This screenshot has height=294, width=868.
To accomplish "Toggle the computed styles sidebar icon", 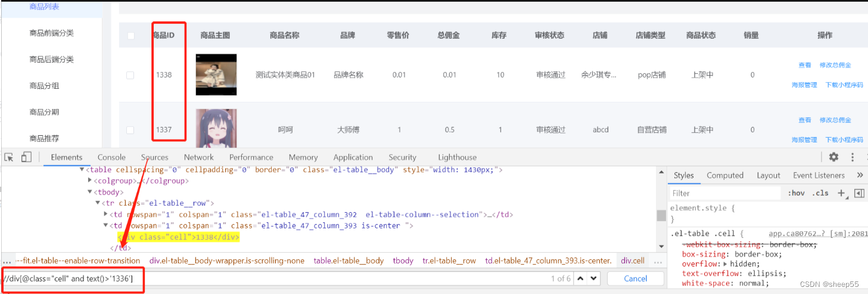I will pos(858,193).
